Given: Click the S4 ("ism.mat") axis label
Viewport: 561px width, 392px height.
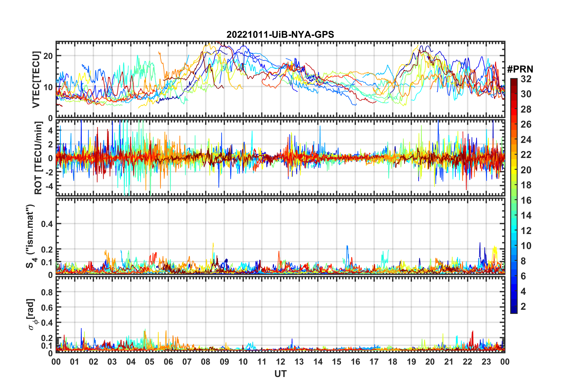Looking at the screenshot, I should click(x=30, y=236).
